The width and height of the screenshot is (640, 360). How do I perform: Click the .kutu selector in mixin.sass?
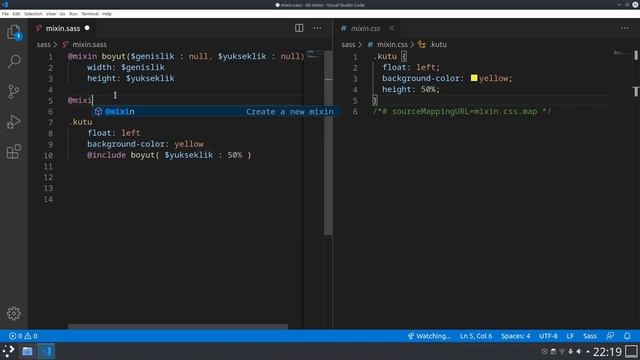[80, 122]
